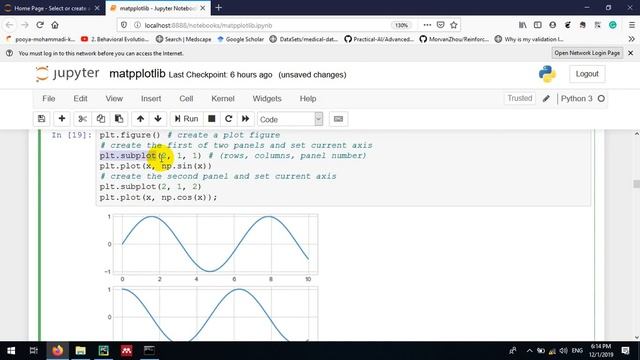Save page to Pocket icon
Screen dimensions: 640x360
[x=440, y=25]
